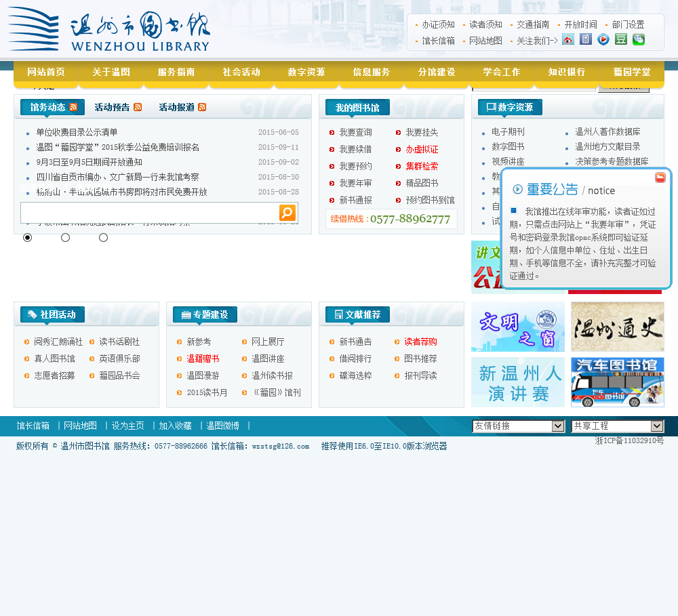Open the 服务指南 nav menu

pyautogui.click(x=176, y=73)
